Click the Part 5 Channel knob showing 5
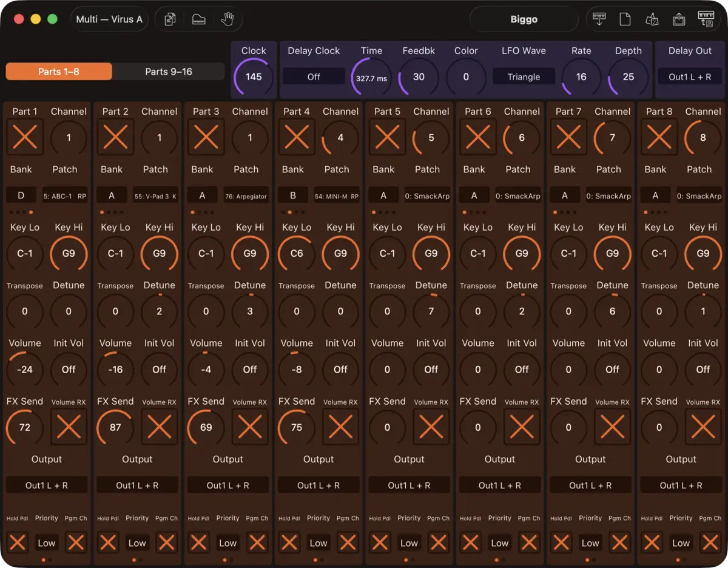728x568 pixels. 431,137
